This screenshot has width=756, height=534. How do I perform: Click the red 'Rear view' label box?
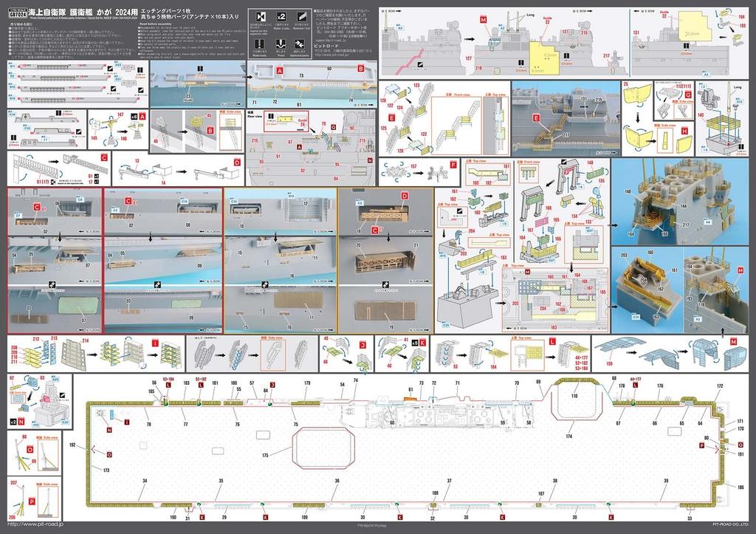[x=256, y=117]
